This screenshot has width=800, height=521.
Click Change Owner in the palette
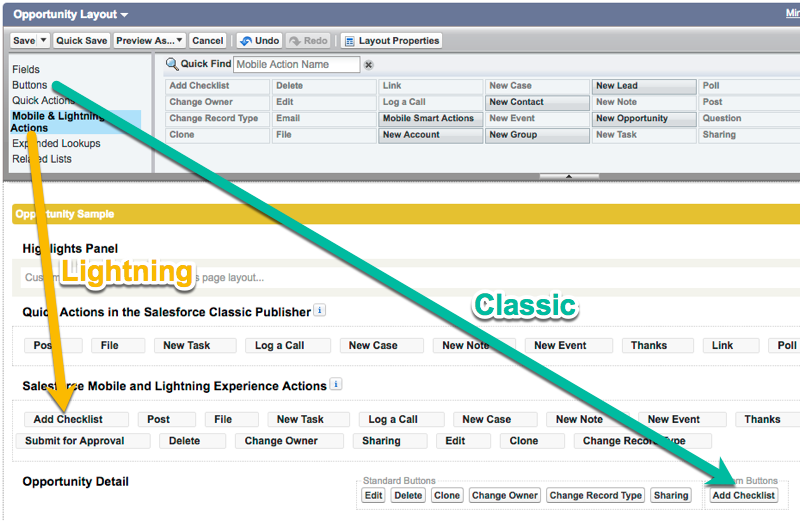217,102
